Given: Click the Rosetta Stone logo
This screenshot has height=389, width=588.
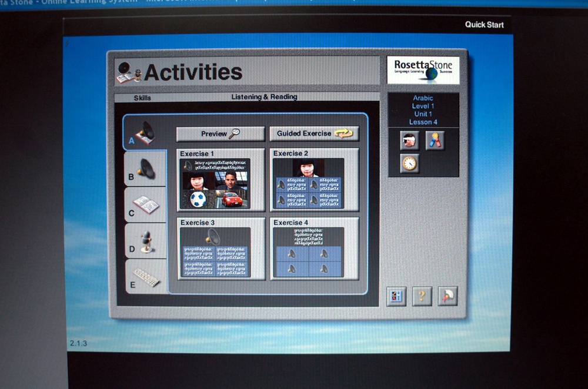Looking at the screenshot, I should pyautogui.click(x=423, y=71).
